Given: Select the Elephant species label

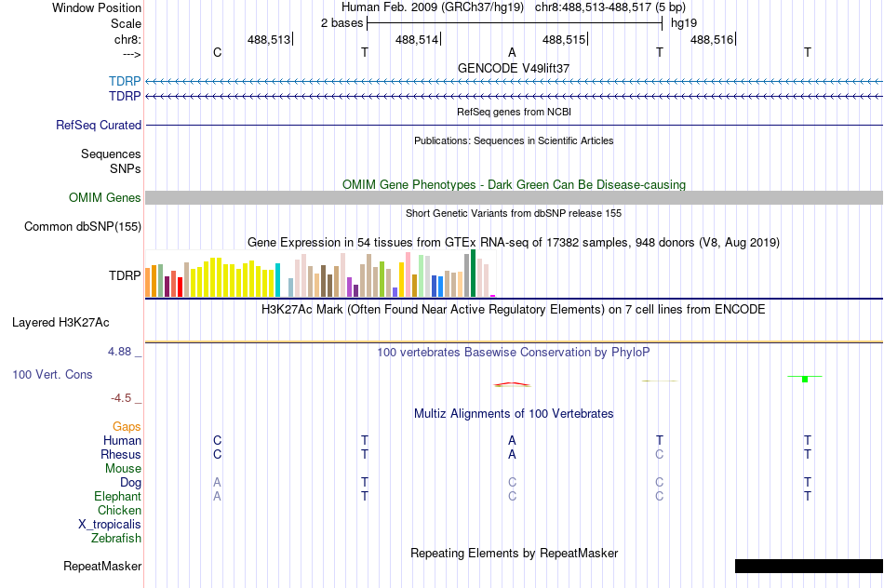Looking at the screenshot, I should click(x=118, y=496).
